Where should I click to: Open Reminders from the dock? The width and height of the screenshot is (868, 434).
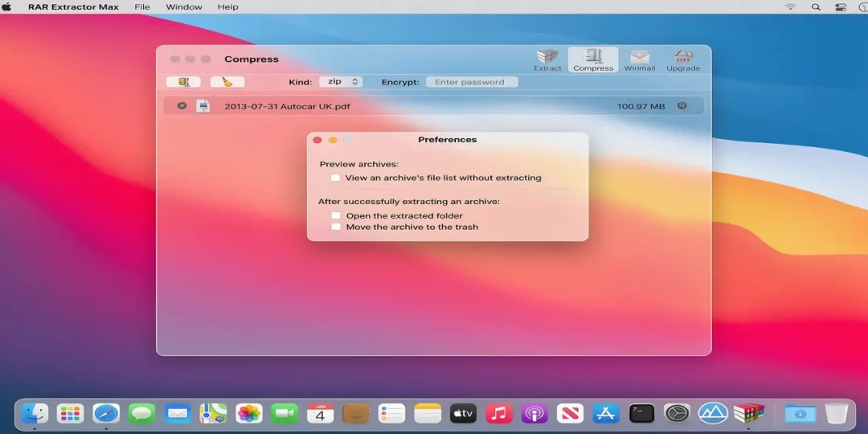coord(392,413)
